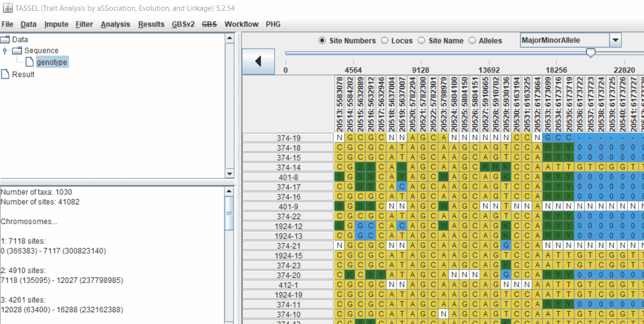Image resolution: width=644 pixels, height=324 pixels.
Task: Open the struck-through GBS menu
Action: 210,24
